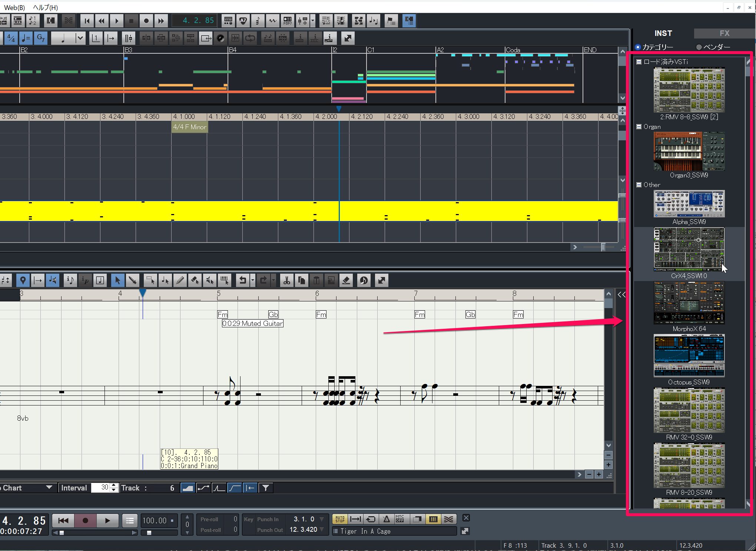Collapse the Organ category
Image resolution: width=756 pixels, height=551 pixels.
[639, 127]
